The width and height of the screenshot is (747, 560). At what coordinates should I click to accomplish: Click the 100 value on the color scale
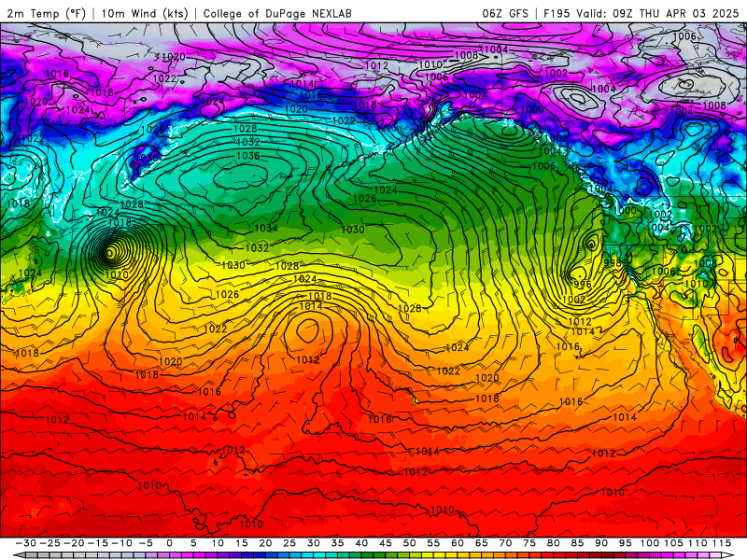pos(649,543)
